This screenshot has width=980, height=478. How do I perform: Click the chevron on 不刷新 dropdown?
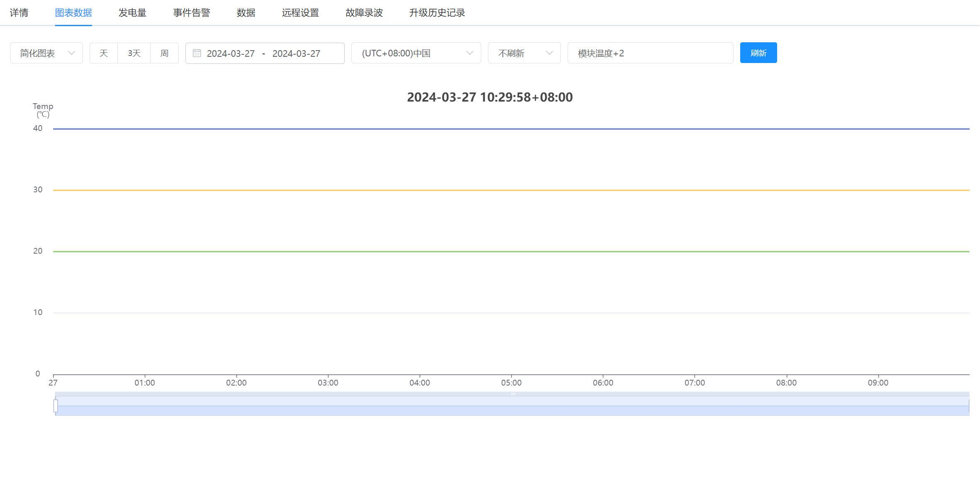pyautogui.click(x=549, y=53)
